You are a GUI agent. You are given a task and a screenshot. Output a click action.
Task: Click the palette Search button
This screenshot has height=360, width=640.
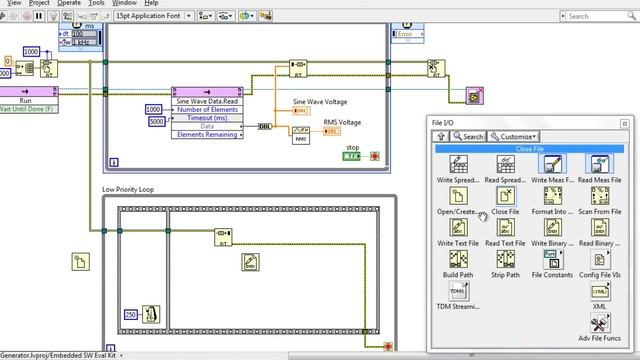tap(468, 137)
